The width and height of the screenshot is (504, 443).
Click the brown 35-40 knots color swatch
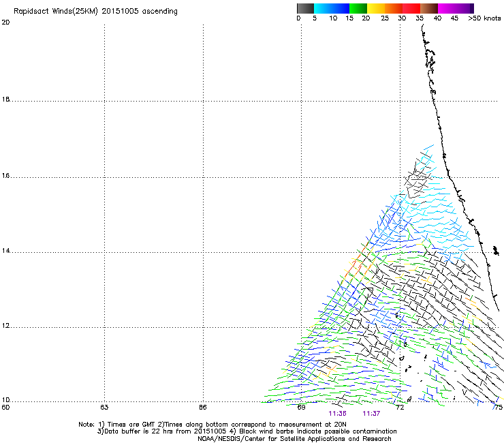point(429,8)
